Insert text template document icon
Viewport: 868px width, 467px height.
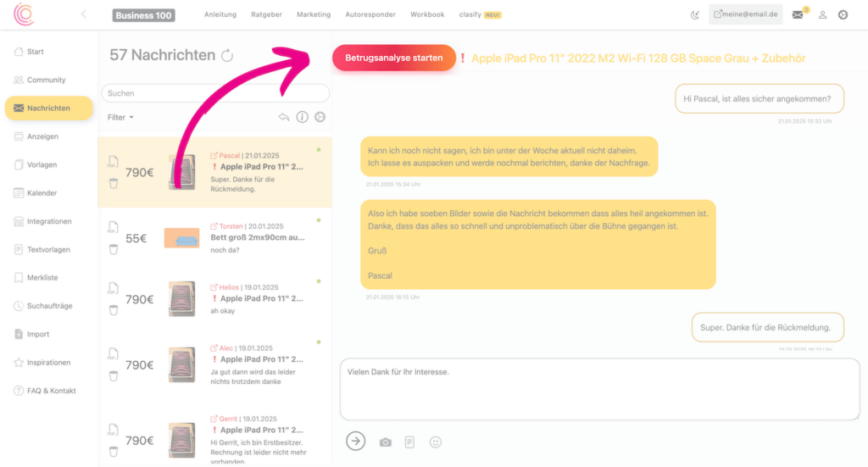pyautogui.click(x=409, y=442)
